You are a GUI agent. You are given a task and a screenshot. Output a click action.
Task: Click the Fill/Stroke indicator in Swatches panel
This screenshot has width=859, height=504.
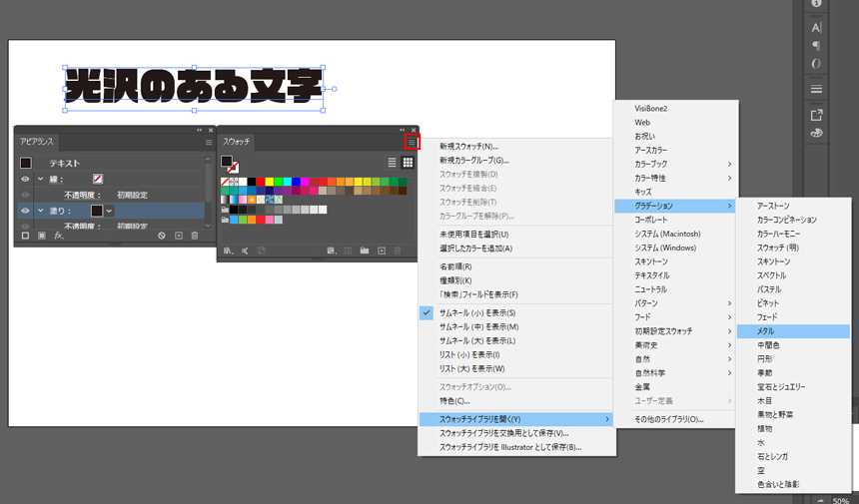click(x=230, y=163)
